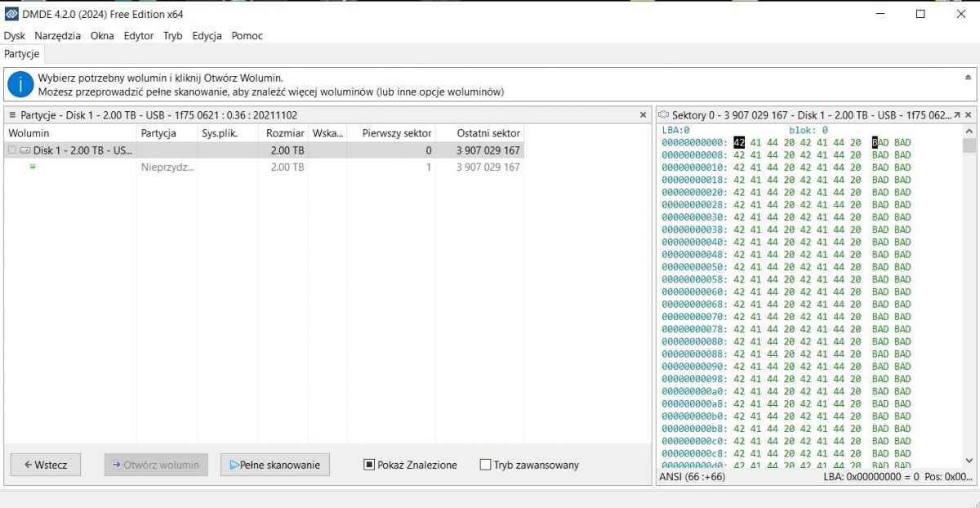
Task: Click the Ostatni sektor column header
Action: click(x=479, y=132)
